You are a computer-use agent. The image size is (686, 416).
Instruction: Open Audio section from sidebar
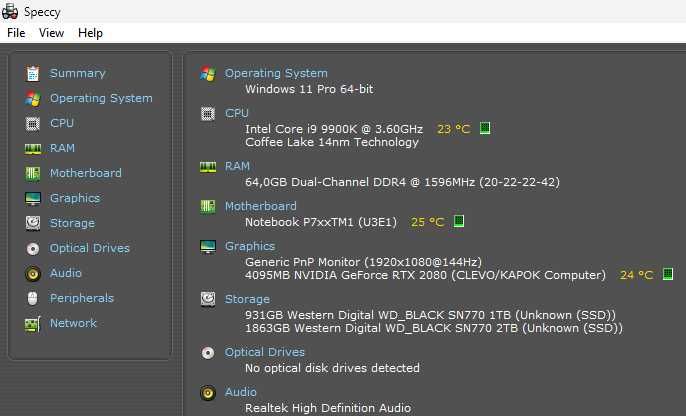click(66, 273)
